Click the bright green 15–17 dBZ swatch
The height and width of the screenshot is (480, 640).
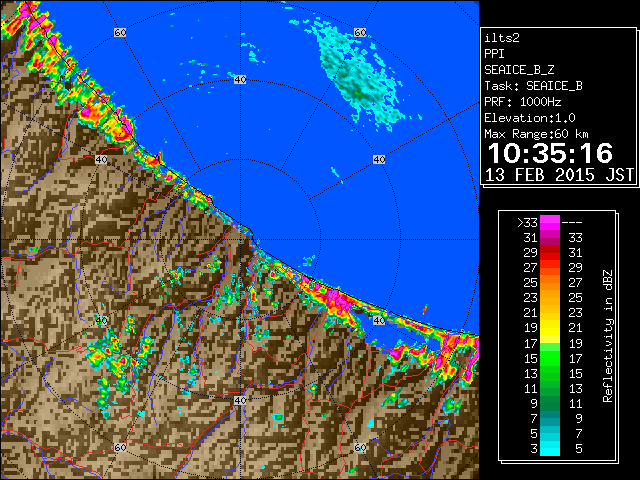coord(550,358)
